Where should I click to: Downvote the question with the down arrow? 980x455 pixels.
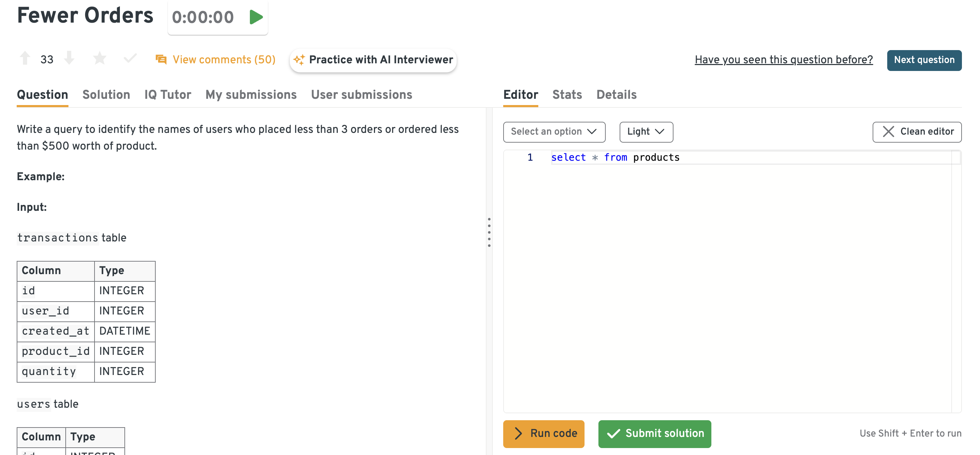coord(69,59)
